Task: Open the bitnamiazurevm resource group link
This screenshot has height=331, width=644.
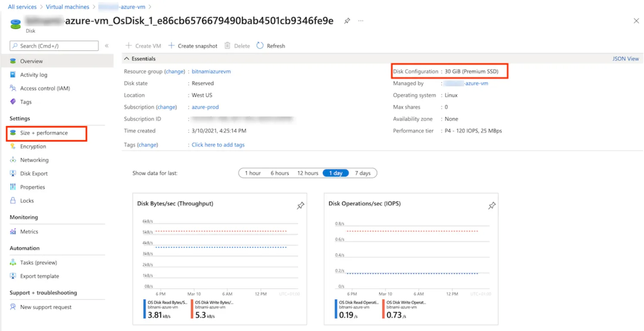Action: 211,72
